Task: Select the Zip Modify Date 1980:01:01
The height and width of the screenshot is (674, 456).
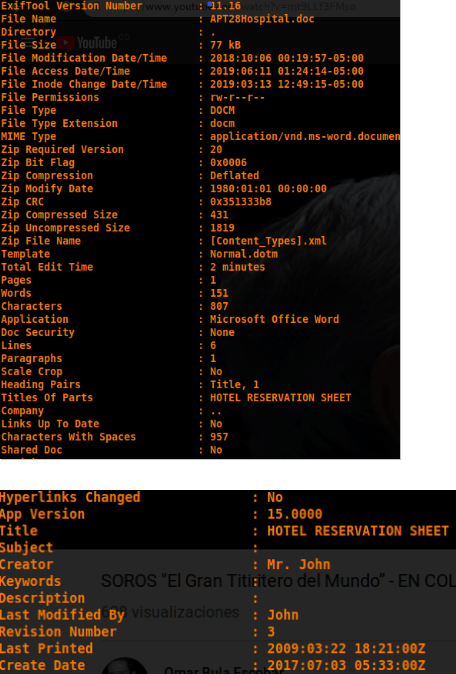Action: pyautogui.click(x=268, y=189)
